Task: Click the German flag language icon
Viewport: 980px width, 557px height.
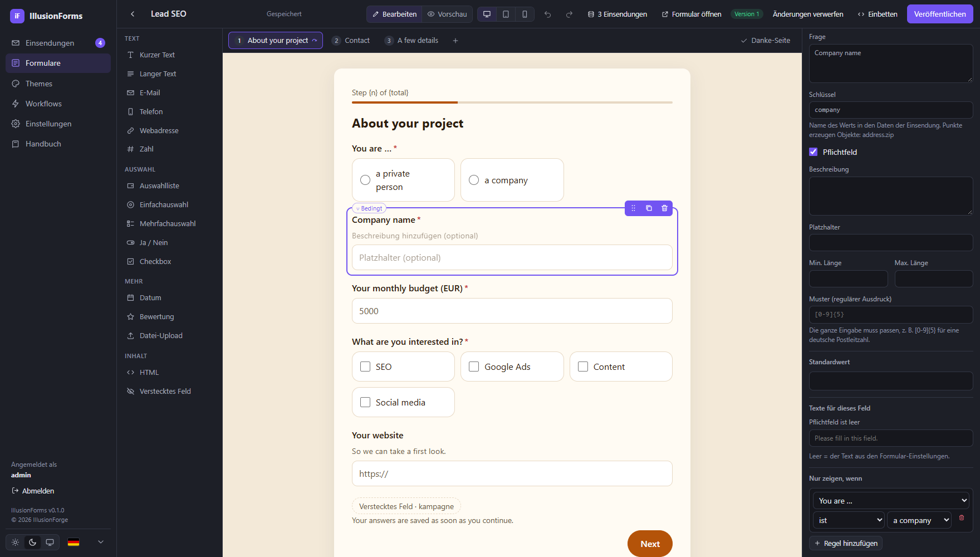Action: (x=73, y=542)
